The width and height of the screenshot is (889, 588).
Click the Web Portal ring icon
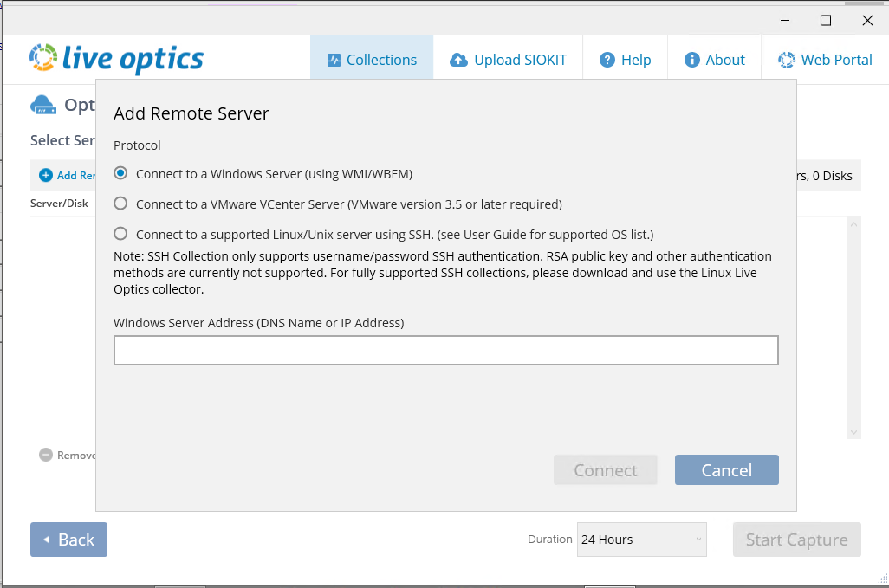click(x=787, y=60)
